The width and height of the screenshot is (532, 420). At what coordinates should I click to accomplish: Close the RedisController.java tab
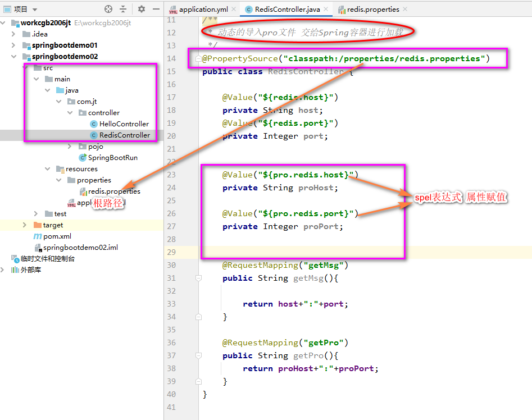326,9
